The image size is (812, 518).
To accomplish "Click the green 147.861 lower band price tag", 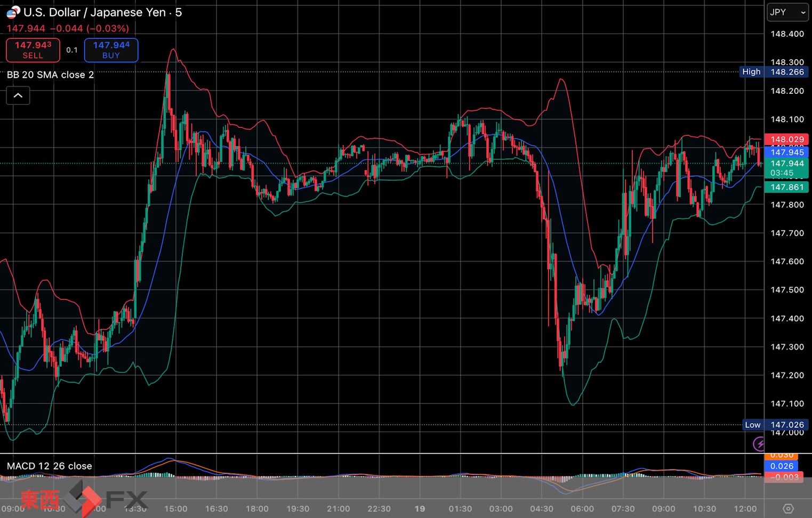I will pos(786,187).
